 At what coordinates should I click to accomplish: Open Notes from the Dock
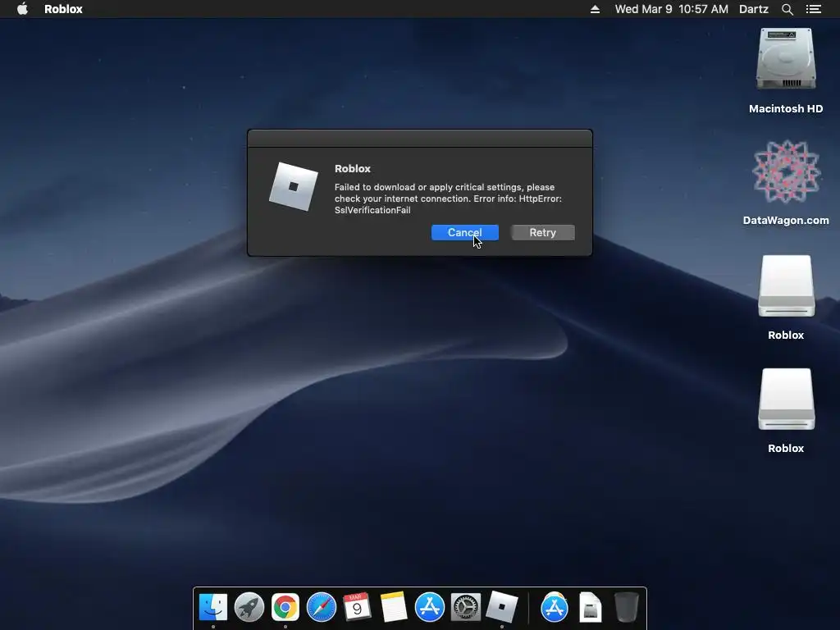394,607
